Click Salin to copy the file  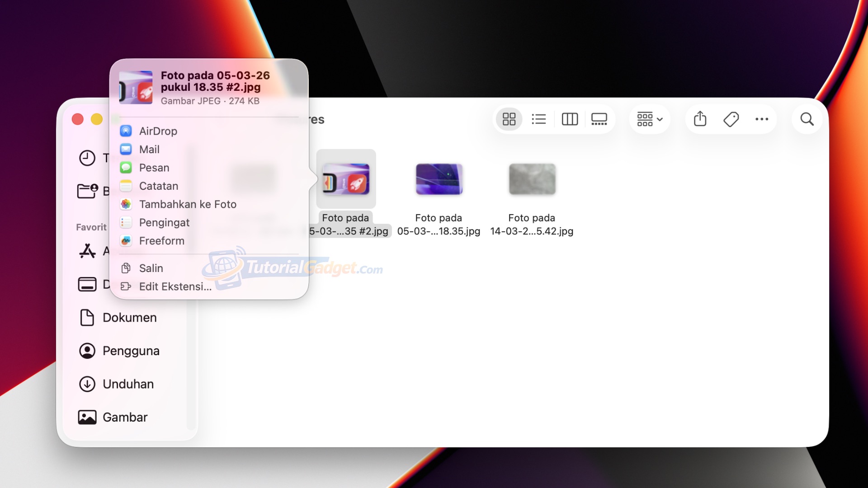coord(151,268)
